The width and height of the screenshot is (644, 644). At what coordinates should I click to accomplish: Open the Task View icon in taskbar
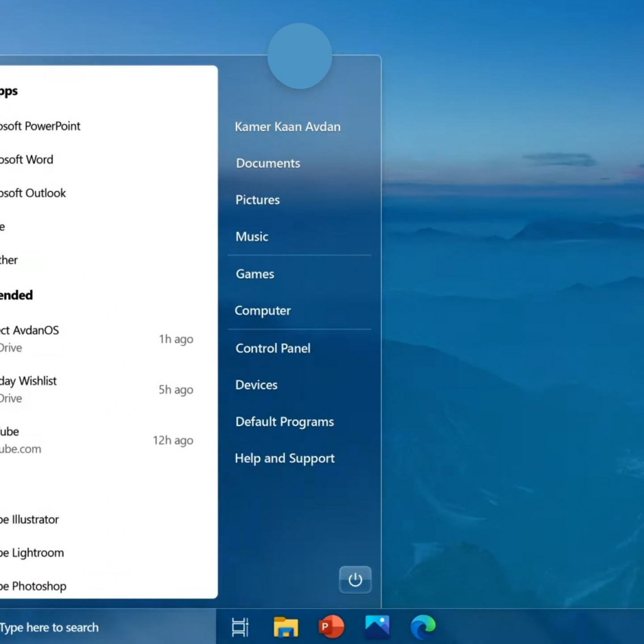(240, 627)
